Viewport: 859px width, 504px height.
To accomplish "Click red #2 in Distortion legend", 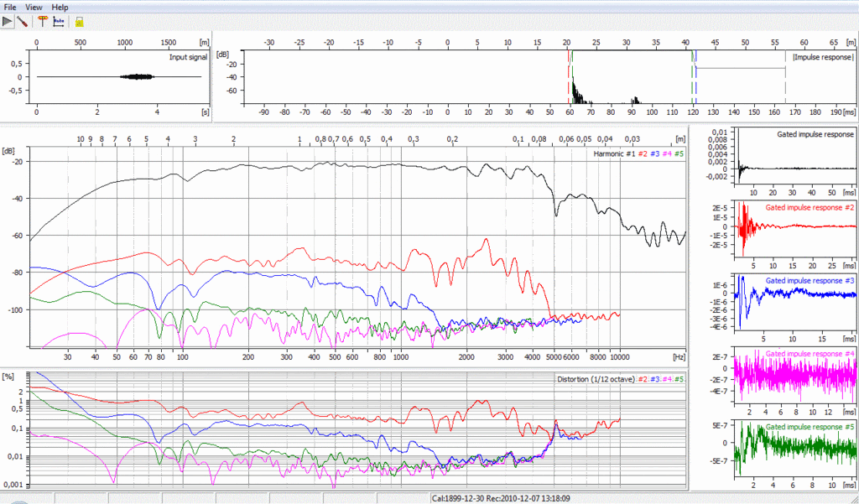I will pos(642,379).
